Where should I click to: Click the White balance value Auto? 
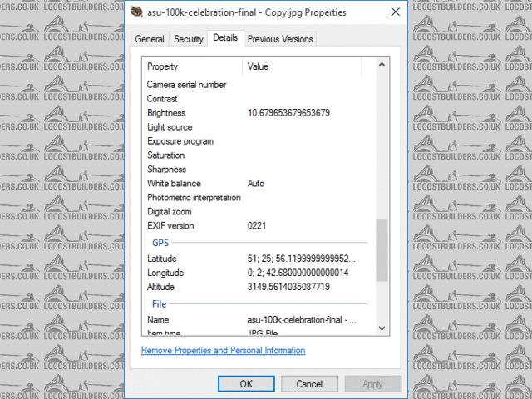pyautogui.click(x=256, y=184)
